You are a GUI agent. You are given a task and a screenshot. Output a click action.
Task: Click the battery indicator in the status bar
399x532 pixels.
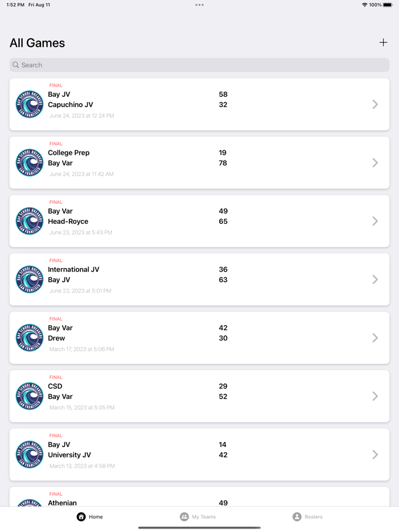(x=389, y=5)
